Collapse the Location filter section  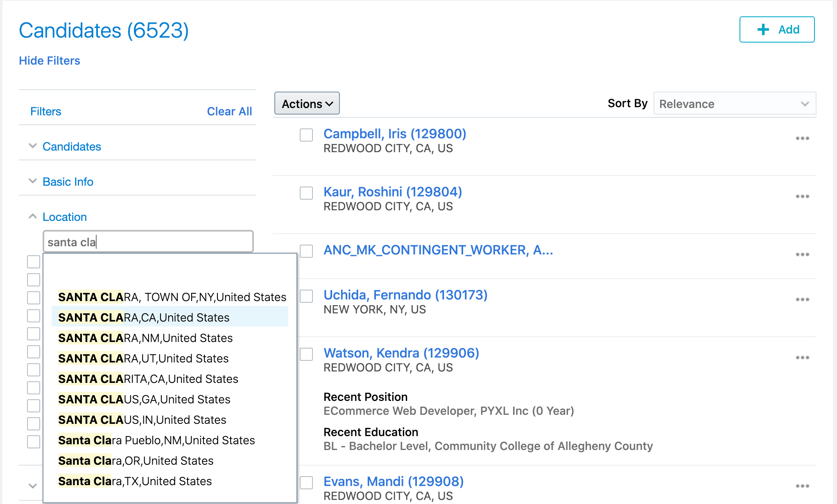click(x=65, y=217)
